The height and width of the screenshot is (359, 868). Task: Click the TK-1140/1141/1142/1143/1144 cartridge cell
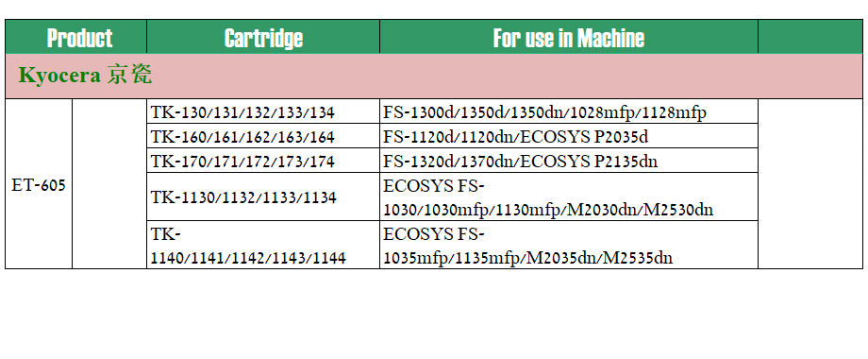click(x=263, y=245)
